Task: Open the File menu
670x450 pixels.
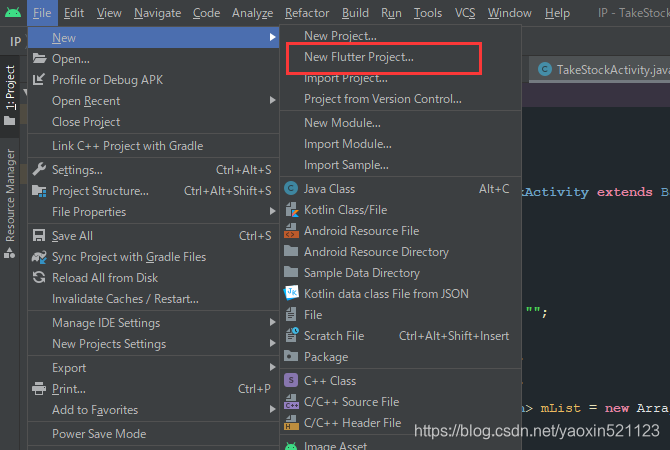Action: pyautogui.click(x=42, y=13)
